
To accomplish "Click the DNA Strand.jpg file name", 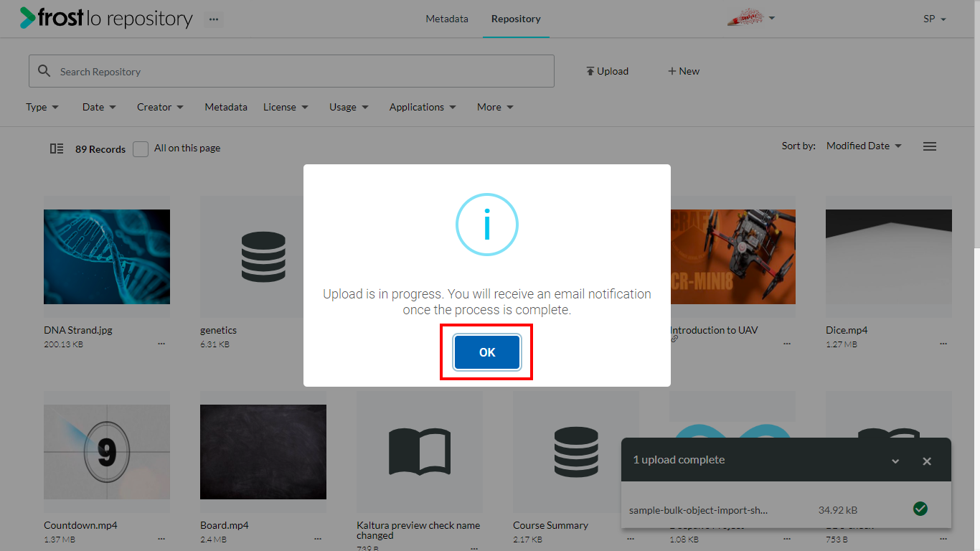I will pyautogui.click(x=78, y=330).
